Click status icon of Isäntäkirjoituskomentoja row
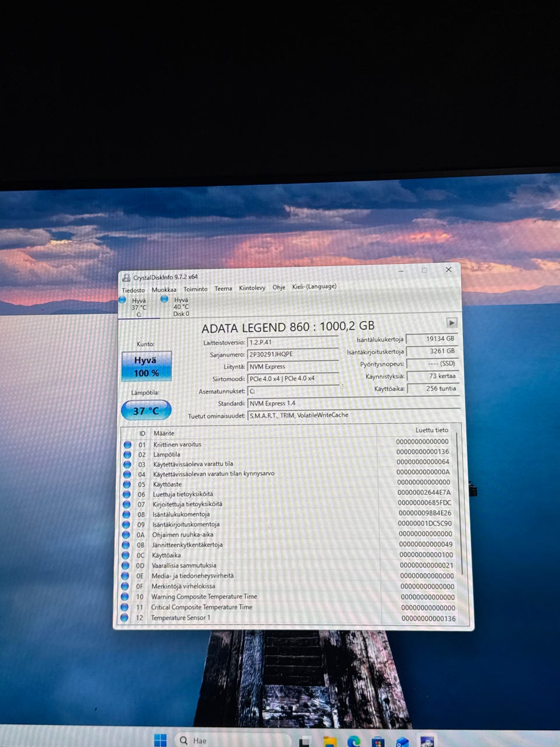The image size is (560, 747). 126,525
